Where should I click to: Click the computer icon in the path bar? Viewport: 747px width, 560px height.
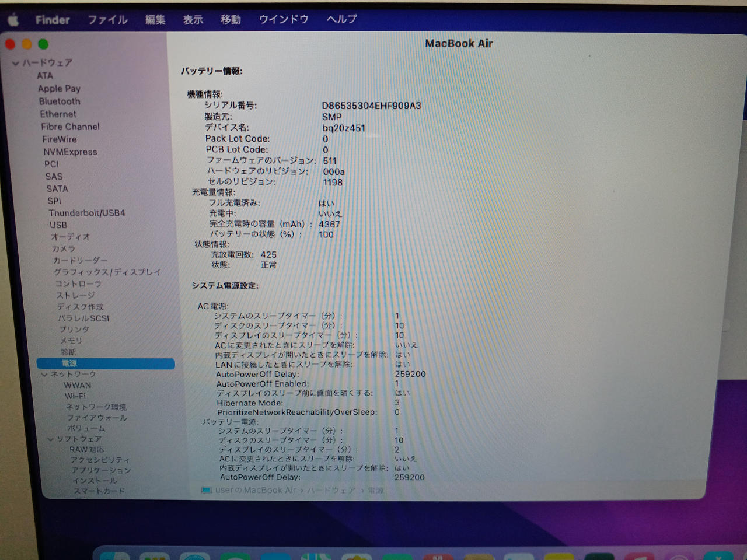[x=206, y=490]
